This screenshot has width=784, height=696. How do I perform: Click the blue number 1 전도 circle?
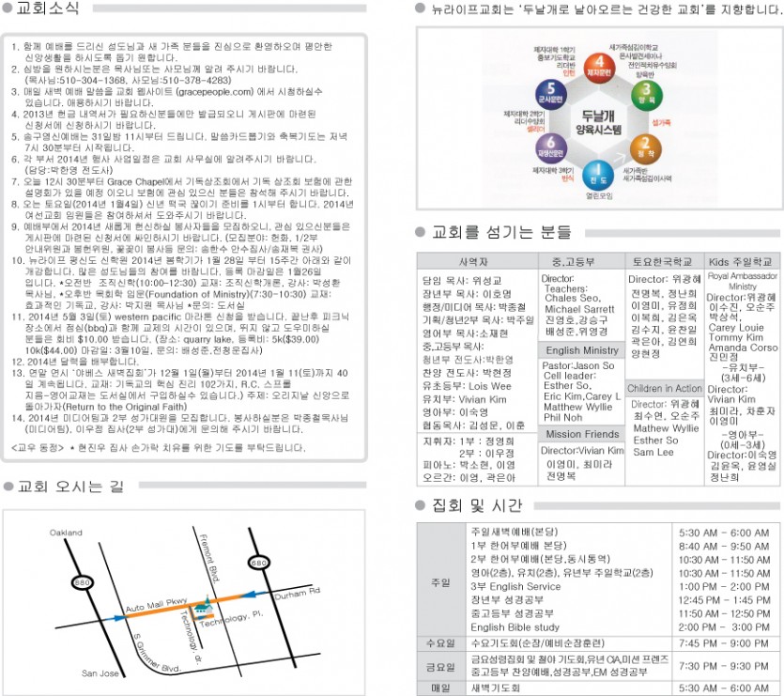point(597,175)
